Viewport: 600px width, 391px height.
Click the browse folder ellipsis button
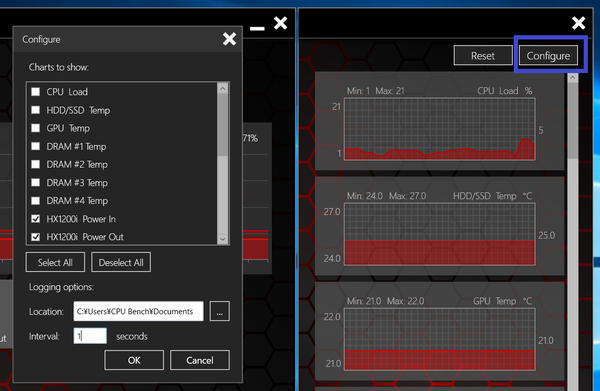point(220,311)
